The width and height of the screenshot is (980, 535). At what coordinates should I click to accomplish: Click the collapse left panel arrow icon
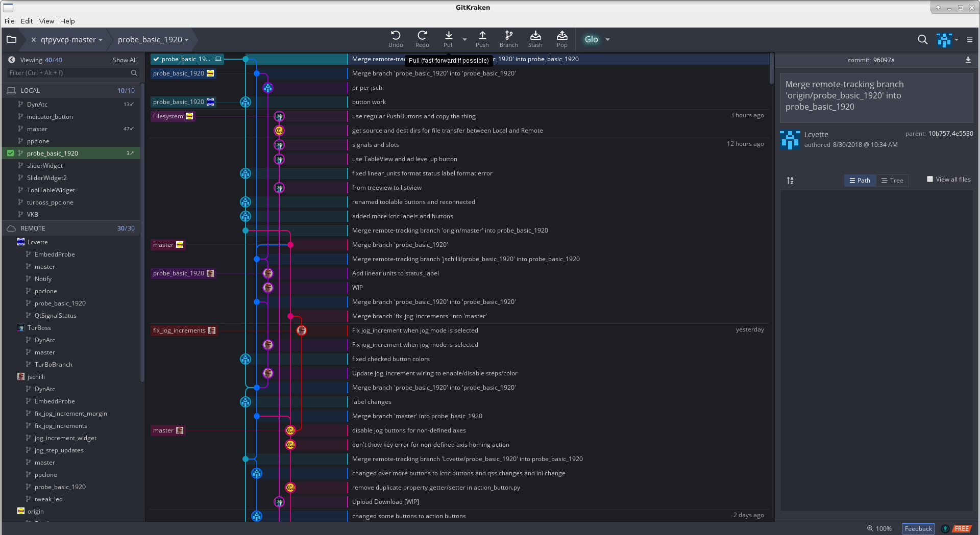click(x=12, y=60)
